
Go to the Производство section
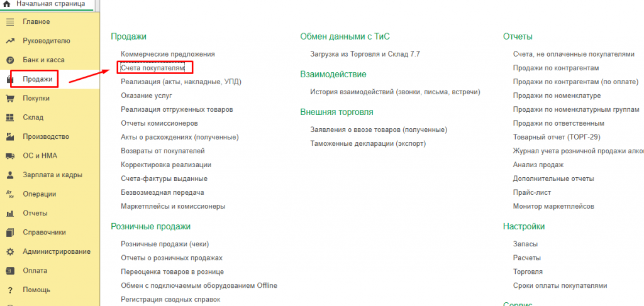(46, 137)
